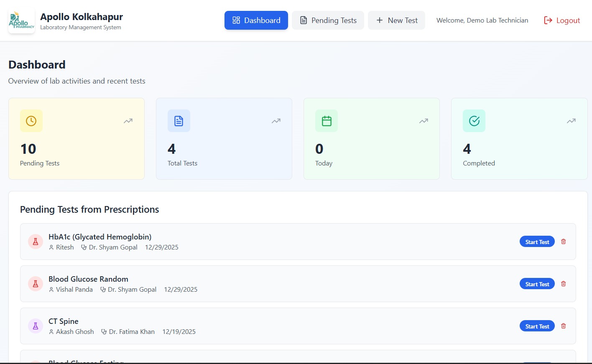Click the clock icon on Pending Tests card
The image size is (592, 364).
[31, 121]
